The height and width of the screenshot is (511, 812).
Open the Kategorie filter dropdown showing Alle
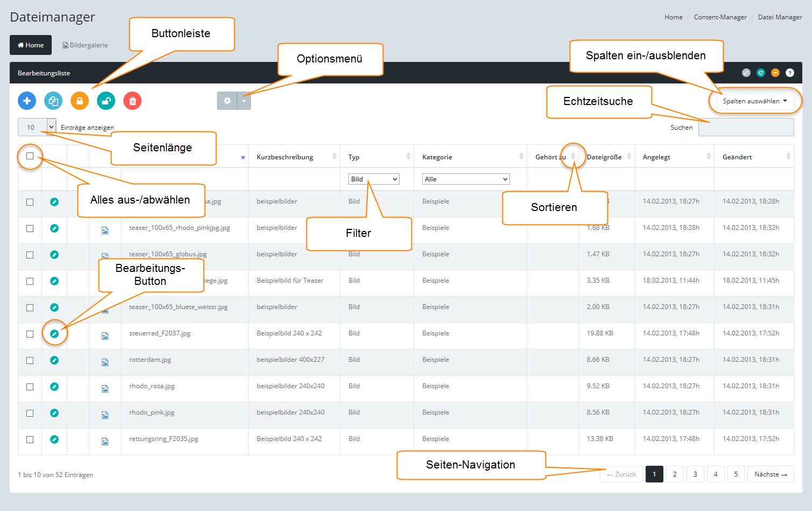[x=465, y=179]
